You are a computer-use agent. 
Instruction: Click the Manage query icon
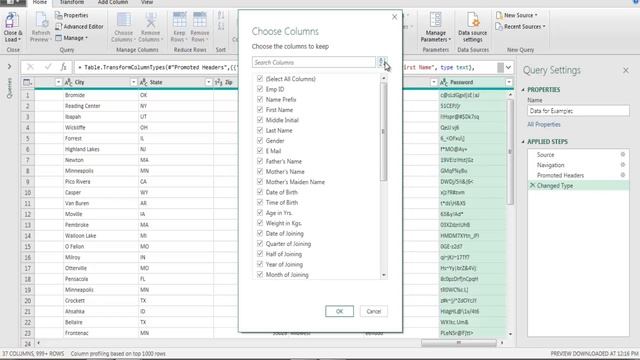(58, 38)
